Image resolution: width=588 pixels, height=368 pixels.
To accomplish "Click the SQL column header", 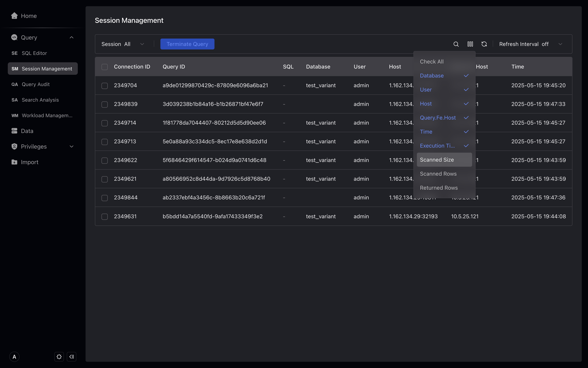I will (x=288, y=67).
